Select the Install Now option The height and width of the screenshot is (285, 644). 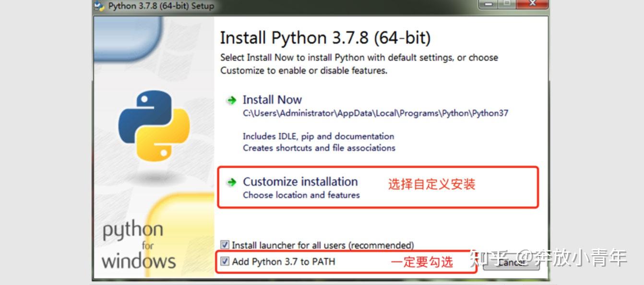pyautogui.click(x=272, y=100)
